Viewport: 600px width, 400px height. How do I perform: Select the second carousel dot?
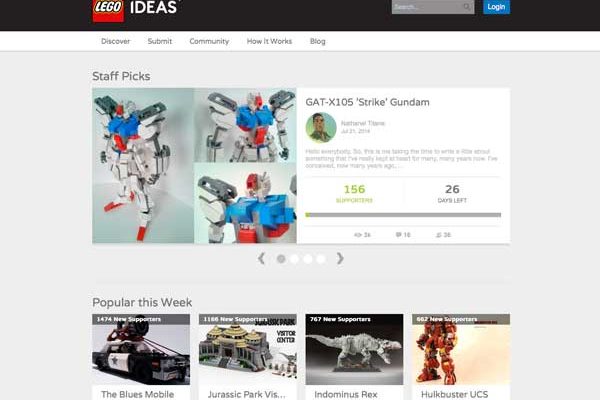(x=294, y=259)
